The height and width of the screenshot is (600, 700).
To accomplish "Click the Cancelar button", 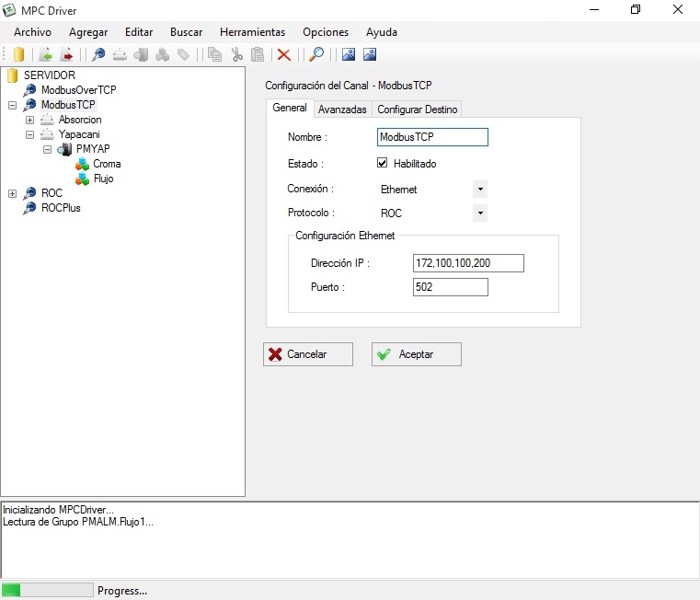I will [308, 354].
